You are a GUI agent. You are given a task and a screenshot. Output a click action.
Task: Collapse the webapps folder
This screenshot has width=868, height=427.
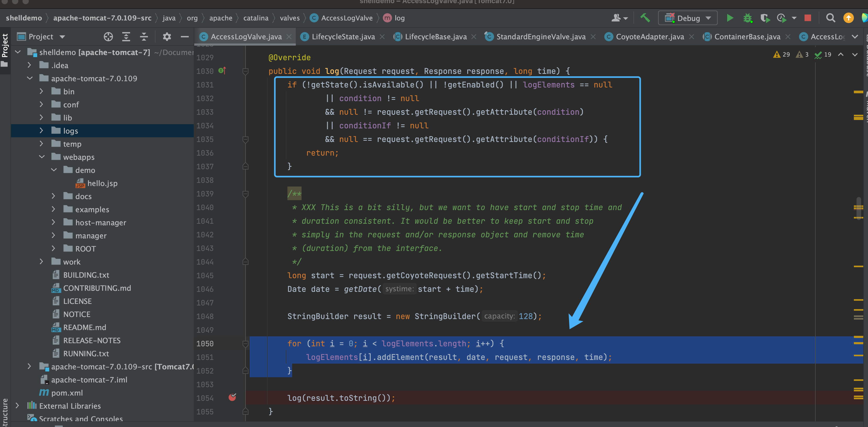pos(42,157)
